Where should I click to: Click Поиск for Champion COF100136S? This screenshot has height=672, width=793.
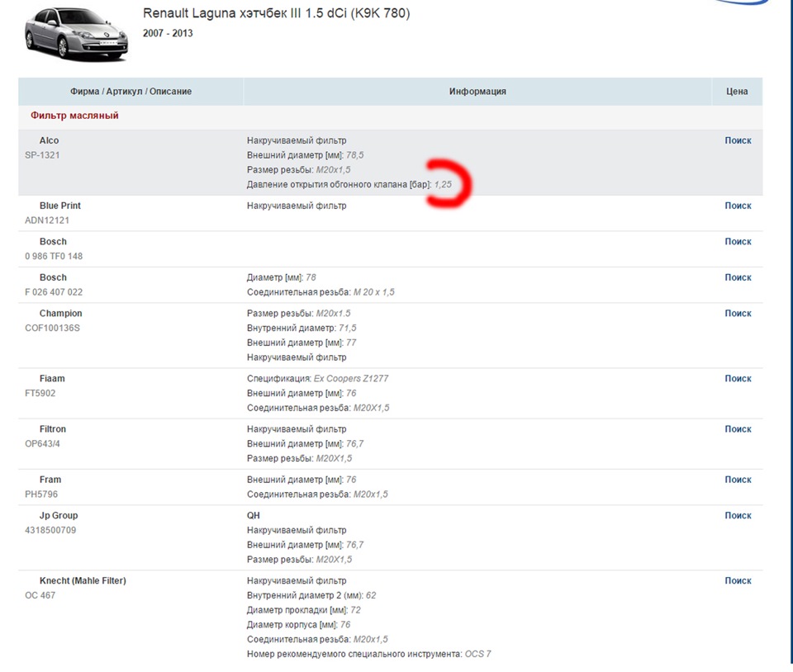pyautogui.click(x=738, y=313)
